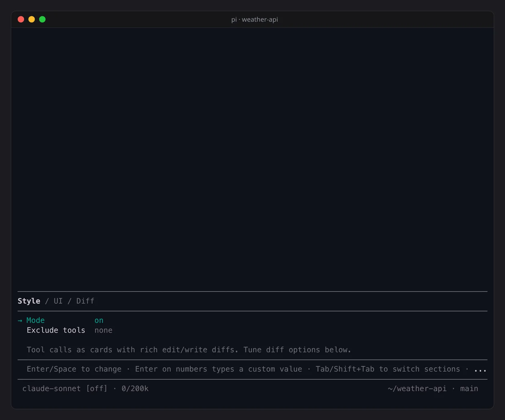This screenshot has height=420, width=505.
Task: Click the 'pi · weather-api' window title
Action: 255,19
